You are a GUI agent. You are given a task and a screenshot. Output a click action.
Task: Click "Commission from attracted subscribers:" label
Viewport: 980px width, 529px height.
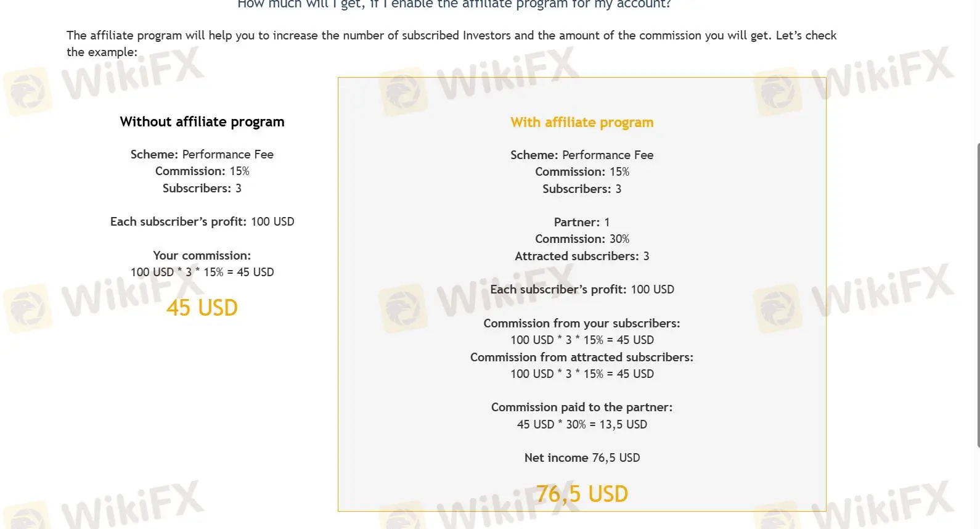coord(582,357)
